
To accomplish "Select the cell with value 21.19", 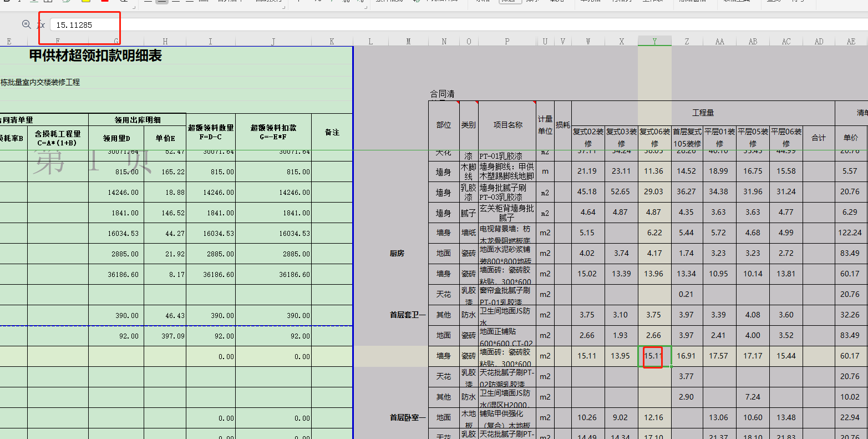I will [588, 171].
